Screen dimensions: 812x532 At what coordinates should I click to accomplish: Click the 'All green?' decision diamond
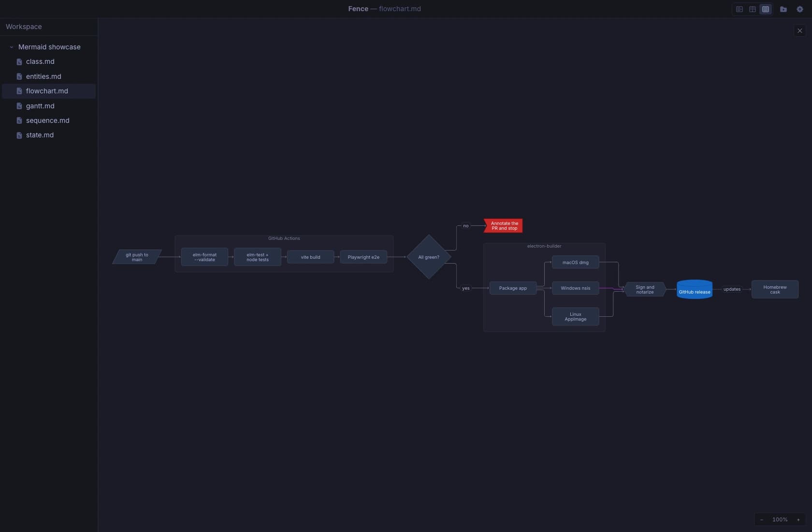429,257
